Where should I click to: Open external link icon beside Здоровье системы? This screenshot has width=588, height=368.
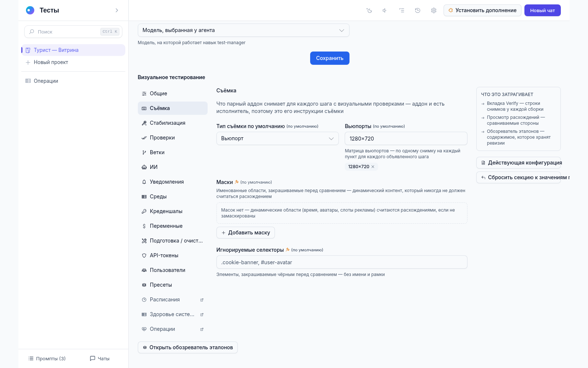point(202,315)
